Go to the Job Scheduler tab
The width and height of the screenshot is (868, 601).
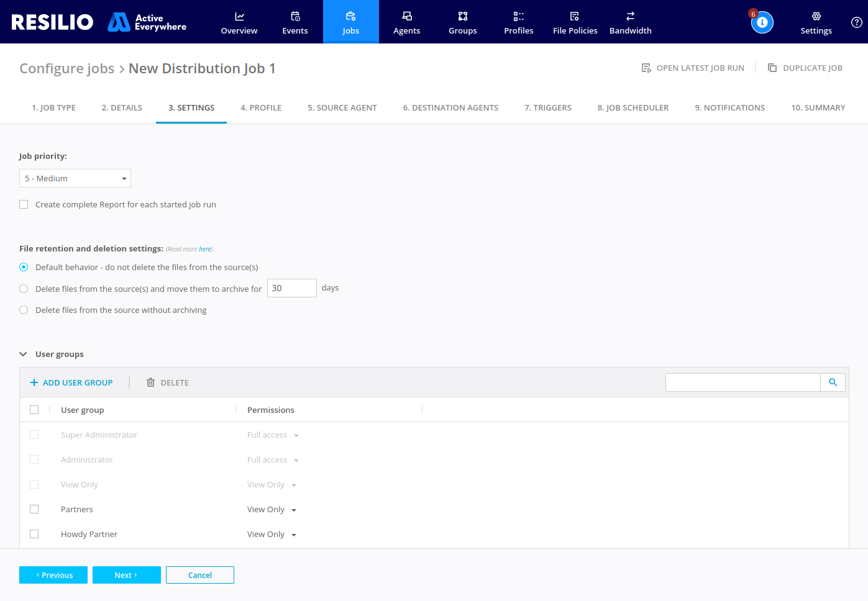coord(633,107)
